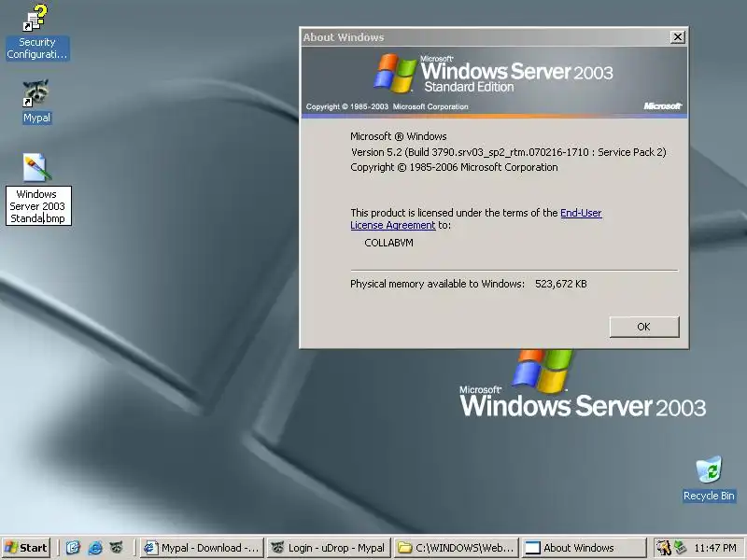Click inside the bmp filename rename box
Viewport: 747px width, 560px height.
click(38, 205)
